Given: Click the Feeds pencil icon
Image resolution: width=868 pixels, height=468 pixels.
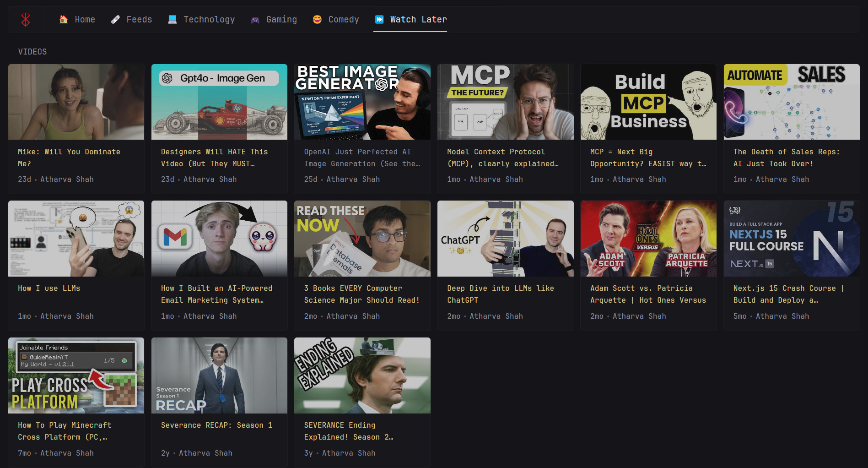Looking at the screenshot, I should click(115, 19).
